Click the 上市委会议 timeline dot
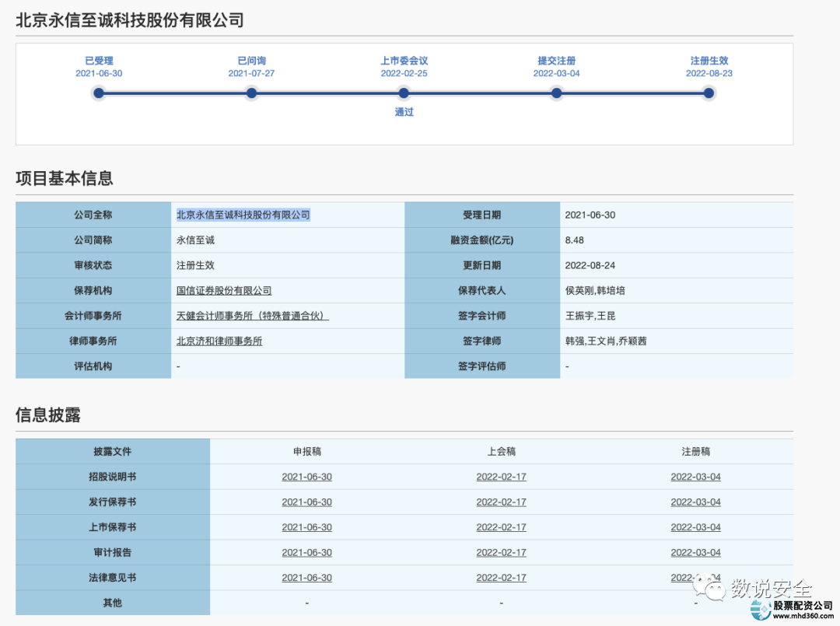This screenshot has height=626, width=840. click(404, 93)
